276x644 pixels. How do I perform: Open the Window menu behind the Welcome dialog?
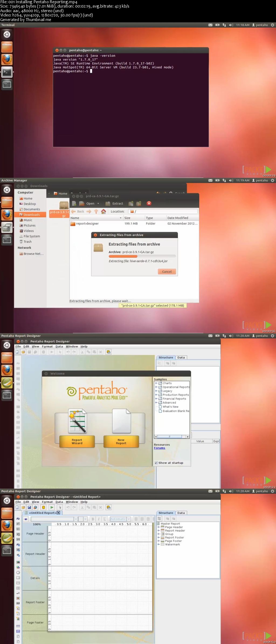[72, 346]
